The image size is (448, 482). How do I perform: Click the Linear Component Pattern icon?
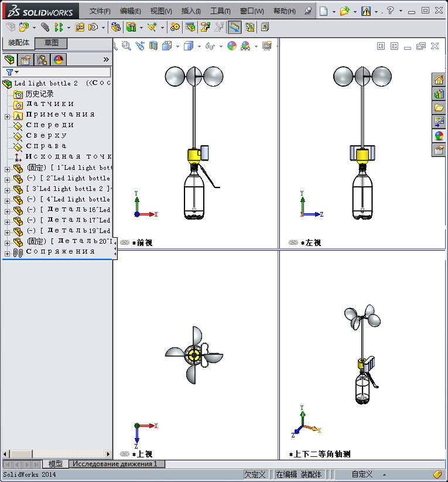coord(59,27)
